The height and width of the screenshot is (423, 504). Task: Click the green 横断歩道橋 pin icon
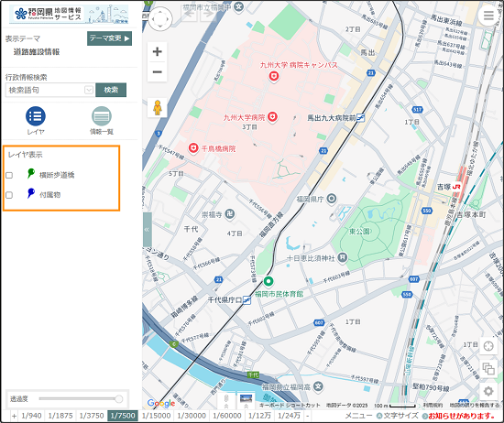[x=30, y=173]
